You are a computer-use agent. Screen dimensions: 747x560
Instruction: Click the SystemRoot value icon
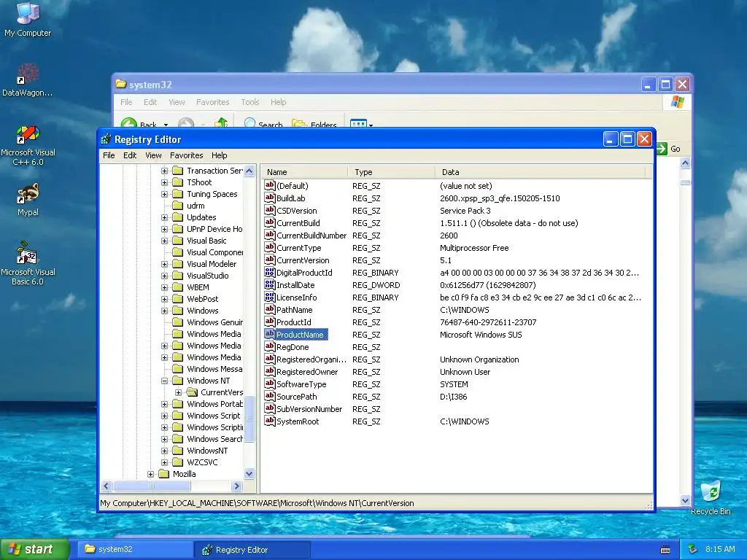point(270,421)
